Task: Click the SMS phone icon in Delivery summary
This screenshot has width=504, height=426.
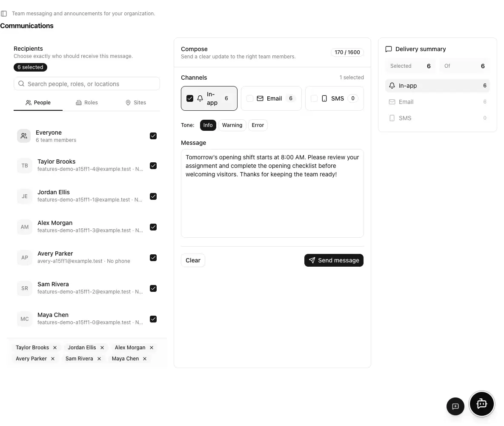Action: [392, 118]
